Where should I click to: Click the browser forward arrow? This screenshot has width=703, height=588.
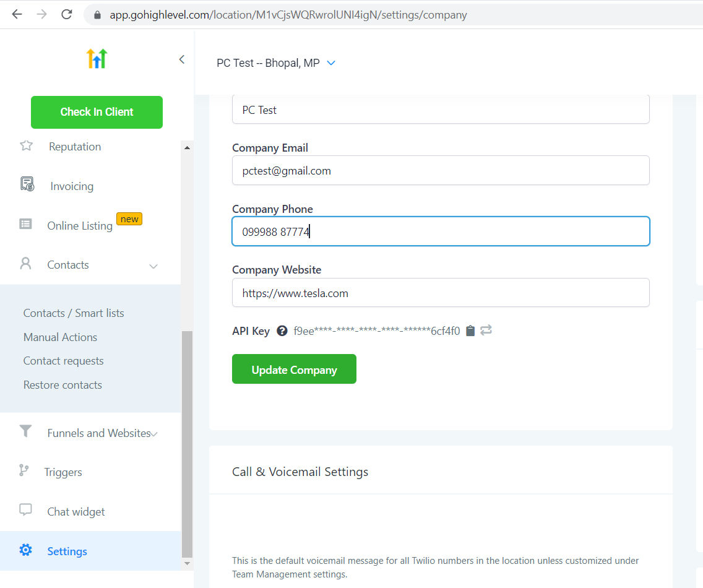point(41,14)
